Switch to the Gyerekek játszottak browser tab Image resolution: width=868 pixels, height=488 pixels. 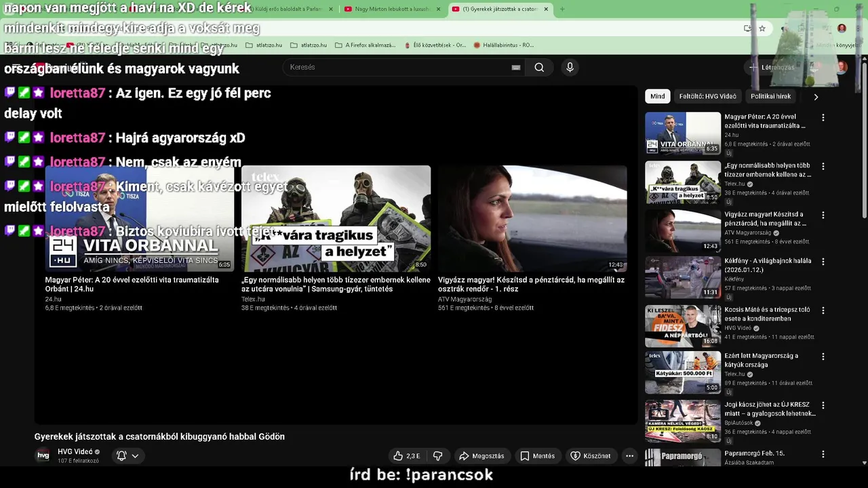[x=500, y=9]
